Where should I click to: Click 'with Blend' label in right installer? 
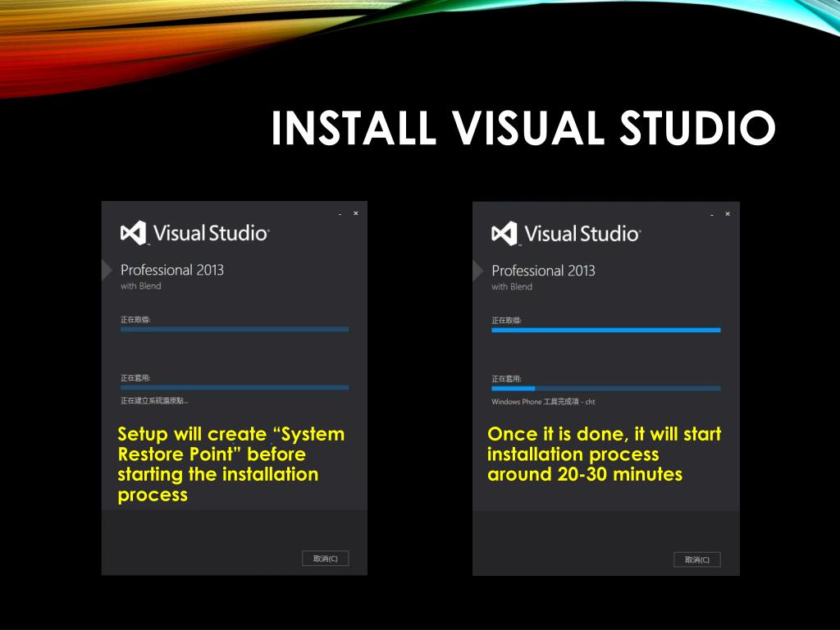tap(512, 286)
